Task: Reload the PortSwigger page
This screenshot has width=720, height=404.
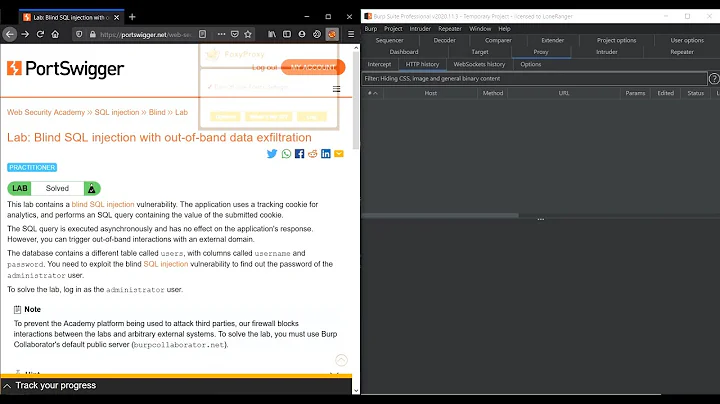Action: [40, 34]
